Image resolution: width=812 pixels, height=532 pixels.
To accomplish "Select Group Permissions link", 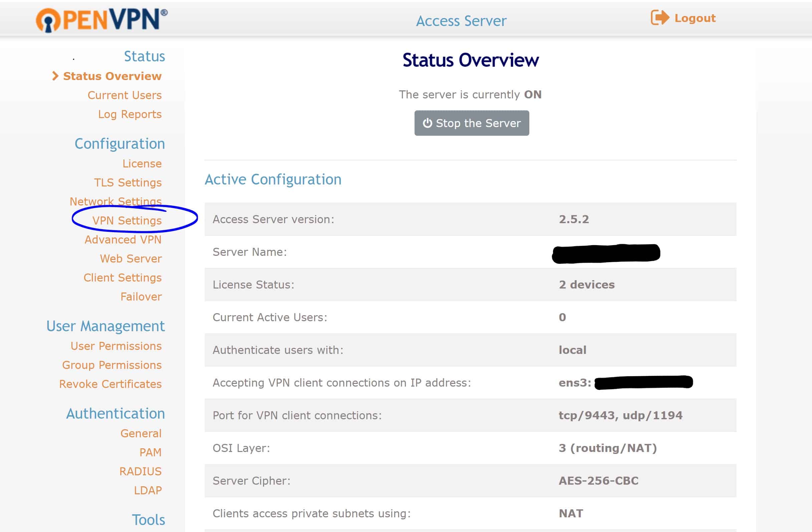I will pos(111,365).
